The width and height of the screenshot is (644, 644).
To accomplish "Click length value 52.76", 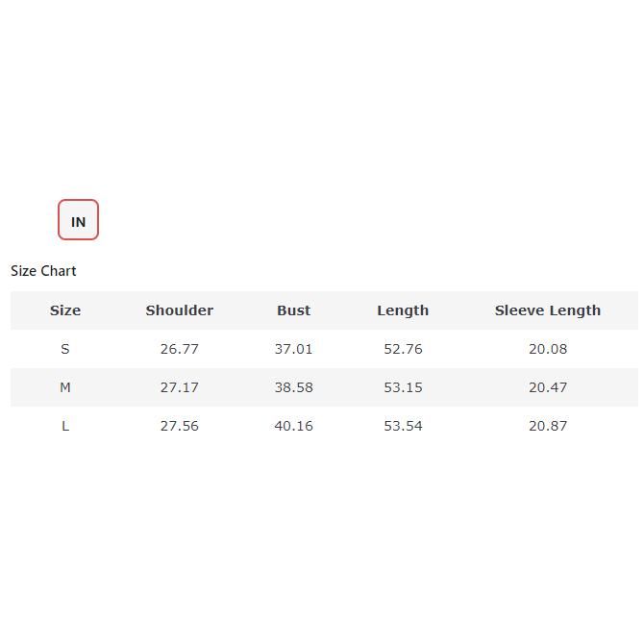I will 403,349.
